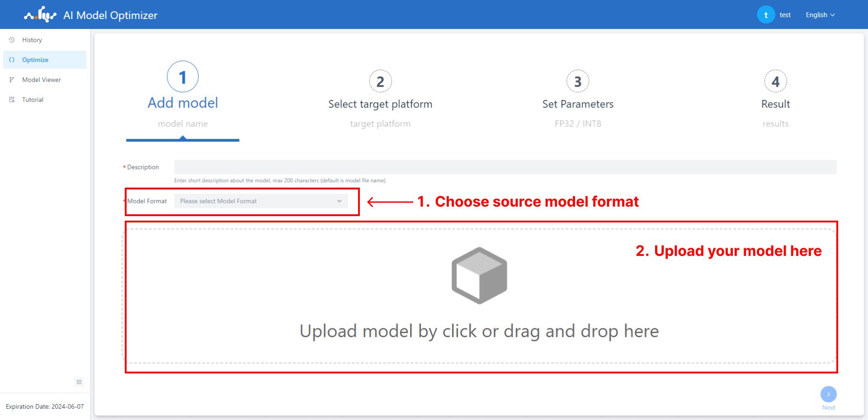Click the AI Model Optimizer logo icon
The width and height of the screenshot is (868, 420).
pyautogui.click(x=40, y=15)
